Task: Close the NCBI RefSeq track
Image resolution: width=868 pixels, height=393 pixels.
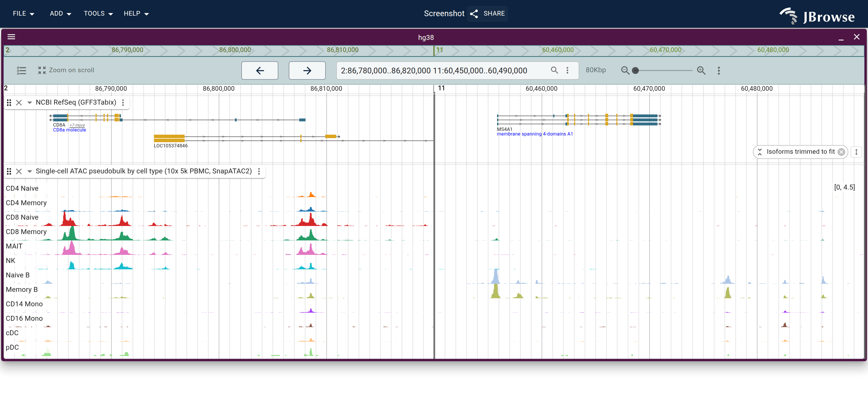Action: (19, 103)
